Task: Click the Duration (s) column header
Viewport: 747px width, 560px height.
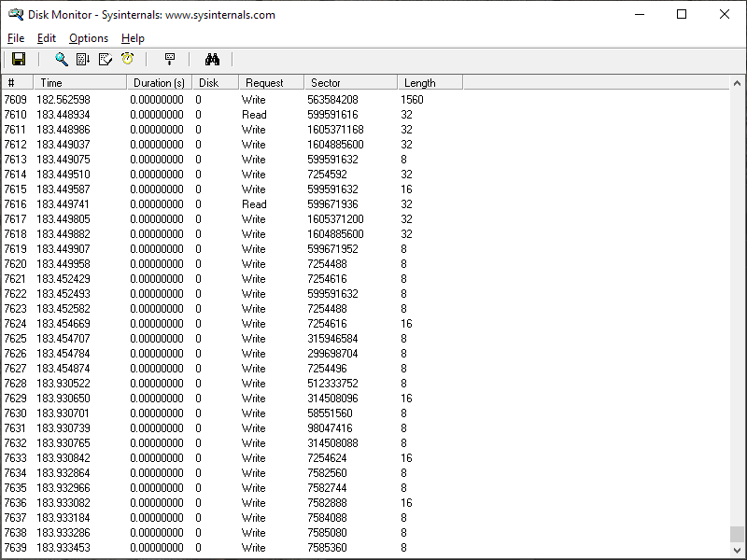Action: point(159,83)
